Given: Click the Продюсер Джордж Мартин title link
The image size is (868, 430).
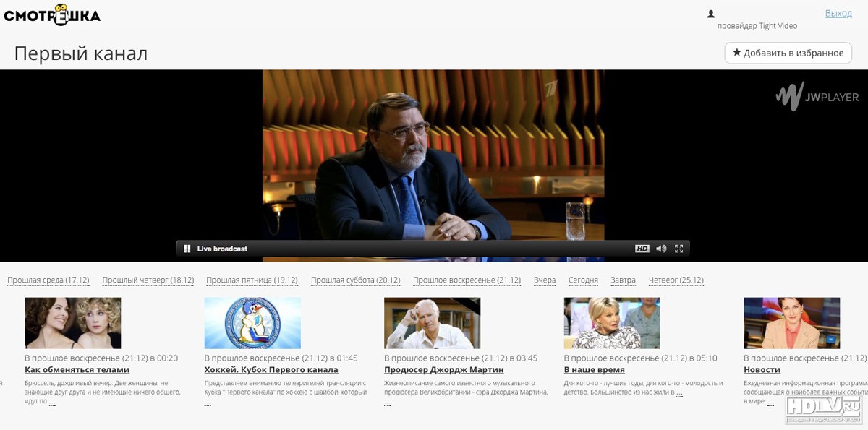Looking at the screenshot, I should 444,370.
